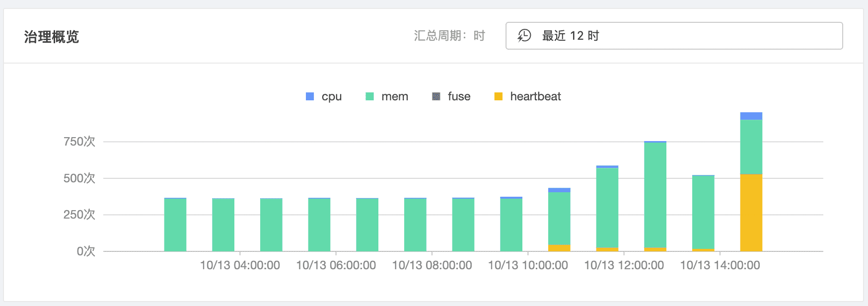Image resolution: width=868 pixels, height=306 pixels.
Task: Click the blue cpu segment of tallest bar
Action: [751, 116]
